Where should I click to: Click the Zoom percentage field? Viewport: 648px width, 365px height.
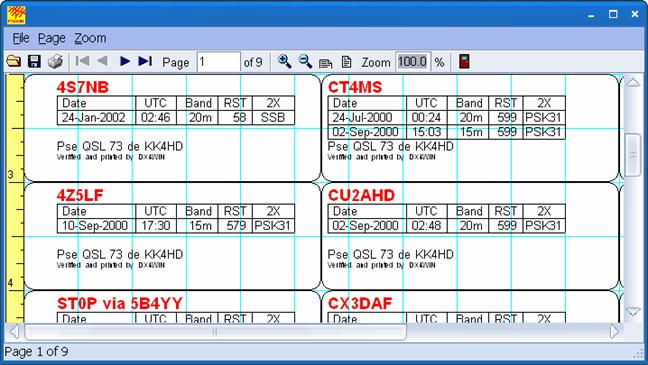pyautogui.click(x=413, y=62)
